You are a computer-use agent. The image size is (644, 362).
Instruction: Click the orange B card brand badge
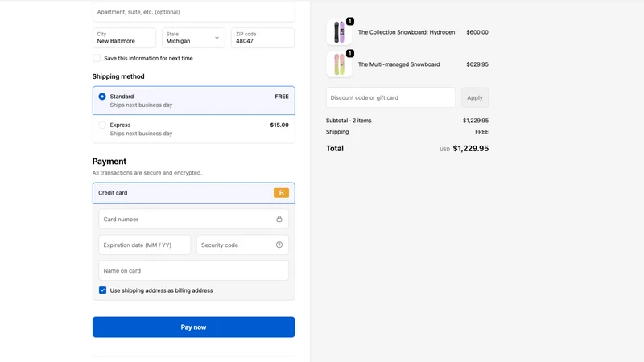[281, 193]
